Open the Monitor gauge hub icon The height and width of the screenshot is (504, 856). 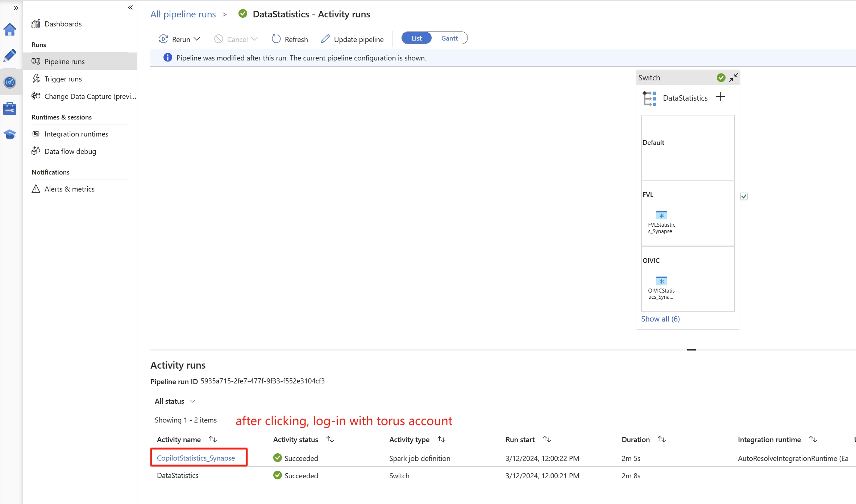pyautogui.click(x=10, y=82)
